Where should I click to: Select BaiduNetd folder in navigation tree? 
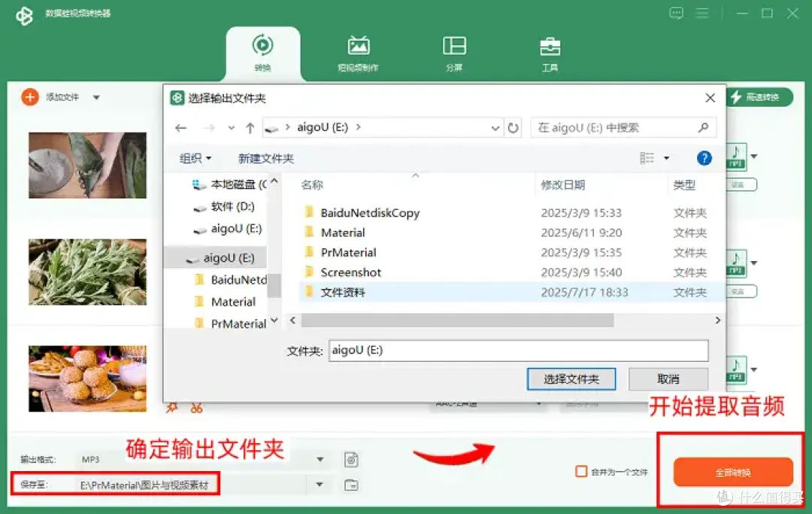(231, 280)
